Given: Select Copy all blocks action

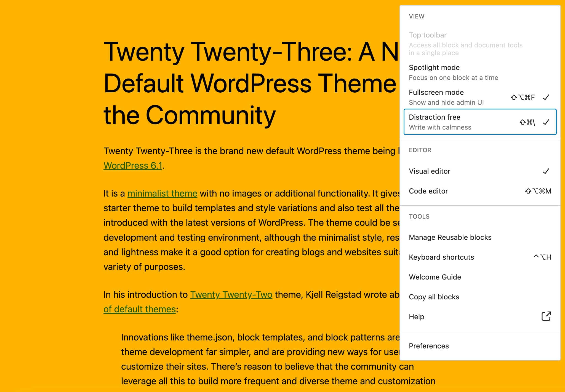Looking at the screenshot, I should (x=435, y=297).
